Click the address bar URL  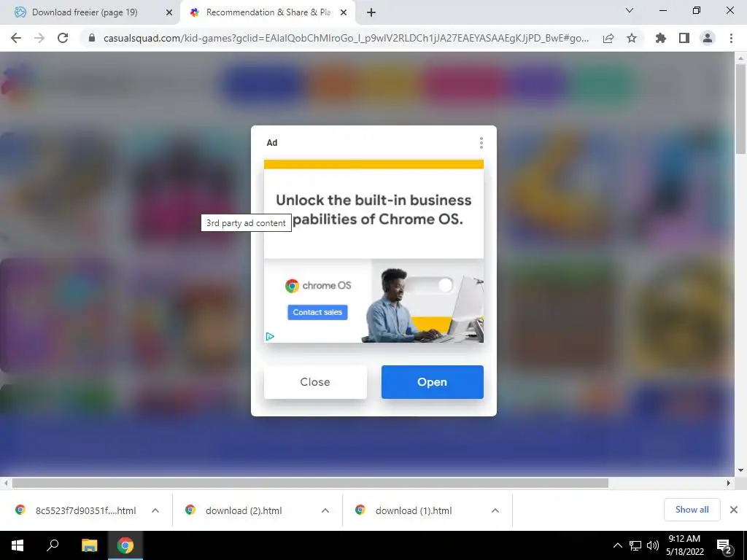(x=346, y=38)
